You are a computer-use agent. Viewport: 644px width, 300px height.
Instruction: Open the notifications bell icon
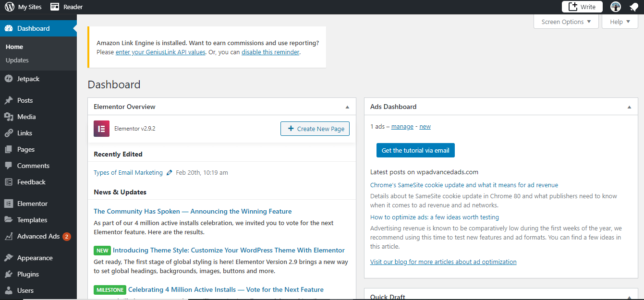[634, 7]
